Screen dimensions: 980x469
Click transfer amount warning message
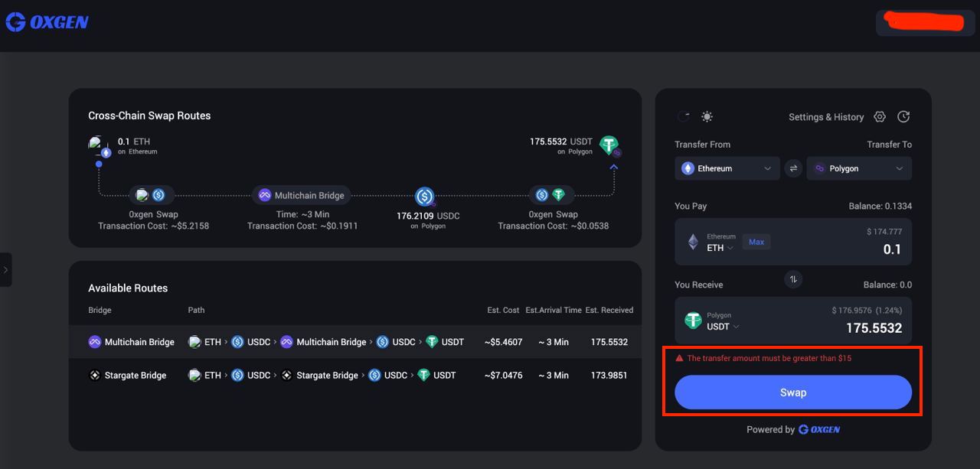763,358
